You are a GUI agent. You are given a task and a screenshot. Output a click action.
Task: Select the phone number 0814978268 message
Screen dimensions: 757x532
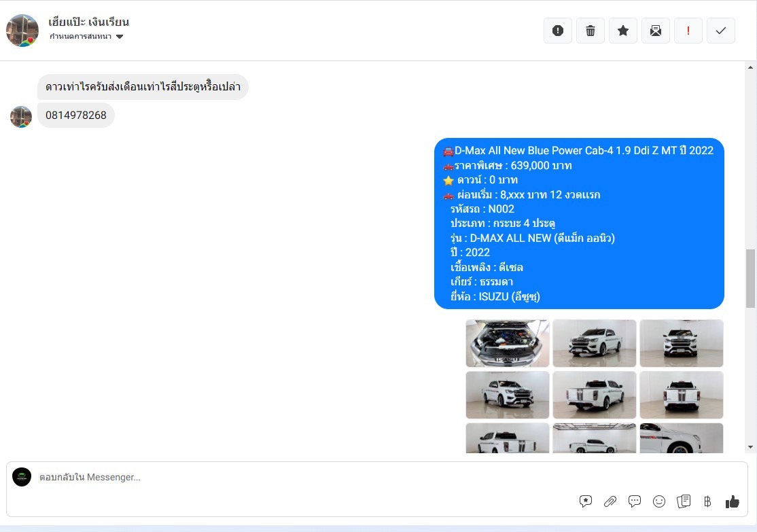click(76, 116)
